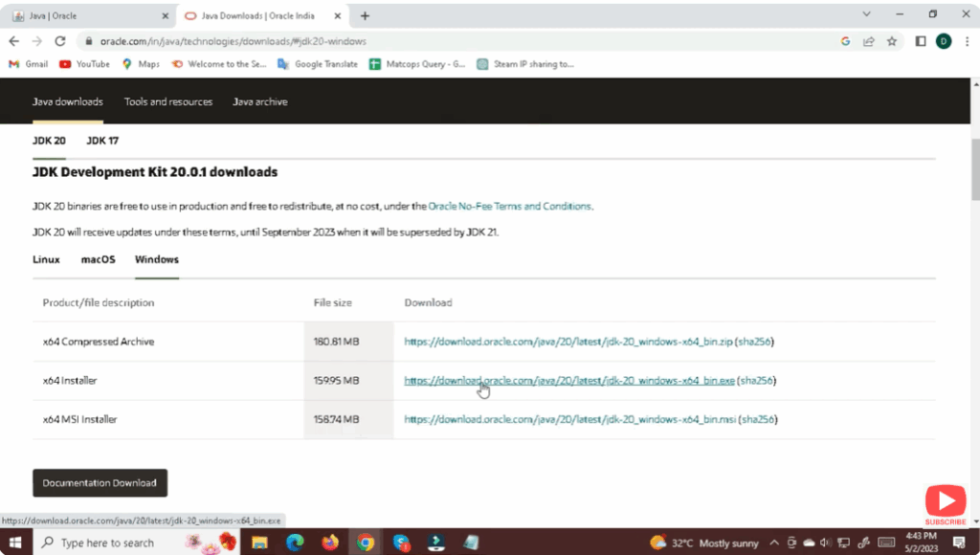Switch to the macOS downloads tab
This screenshot has width=980, height=555.
point(98,259)
